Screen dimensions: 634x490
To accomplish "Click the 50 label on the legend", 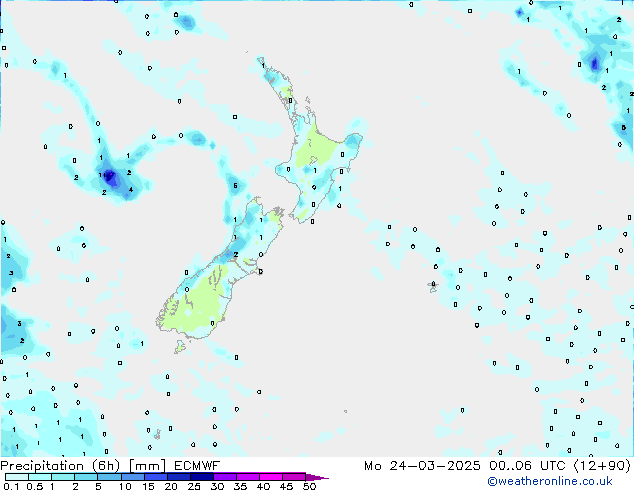I will pyautogui.click(x=309, y=487).
